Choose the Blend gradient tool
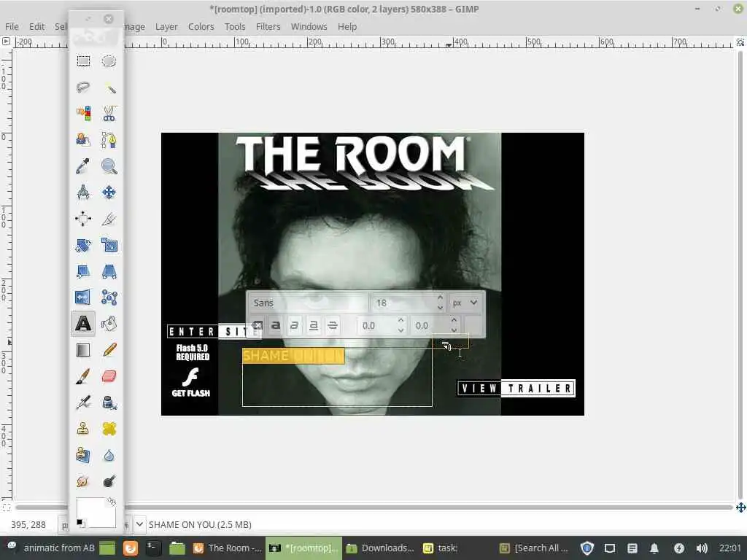The height and width of the screenshot is (560, 747). coord(83,350)
